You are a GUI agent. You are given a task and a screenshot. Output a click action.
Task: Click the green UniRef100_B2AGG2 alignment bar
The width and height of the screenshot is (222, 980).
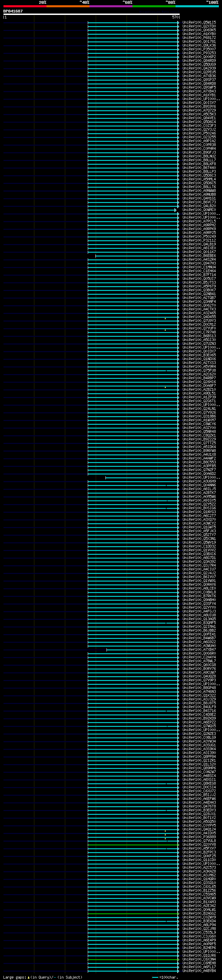pos(133,914)
